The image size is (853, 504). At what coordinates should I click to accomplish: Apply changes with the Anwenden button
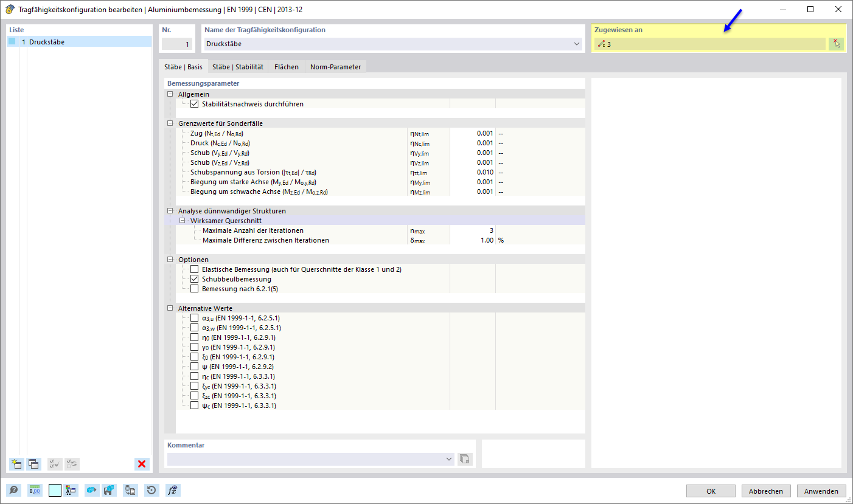[821, 491]
